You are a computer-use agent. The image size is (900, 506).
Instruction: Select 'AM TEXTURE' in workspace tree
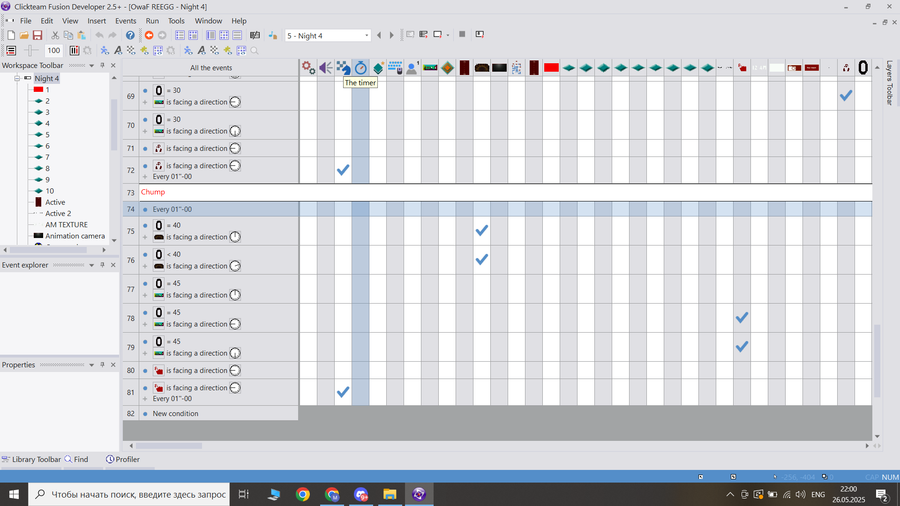click(66, 225)
